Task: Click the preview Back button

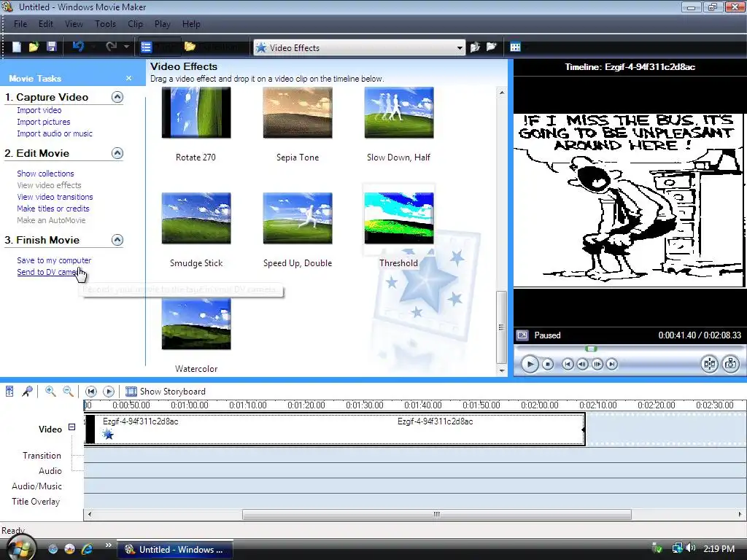Action: coord(568,365)
